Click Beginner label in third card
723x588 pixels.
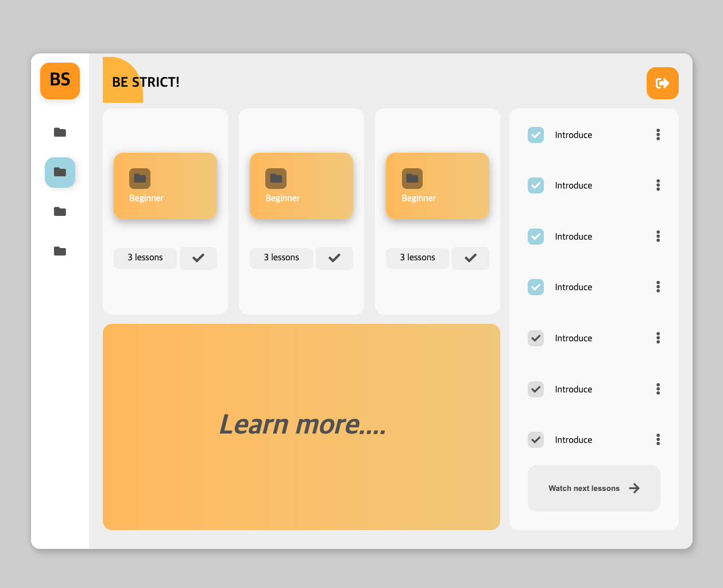point(419,198)
